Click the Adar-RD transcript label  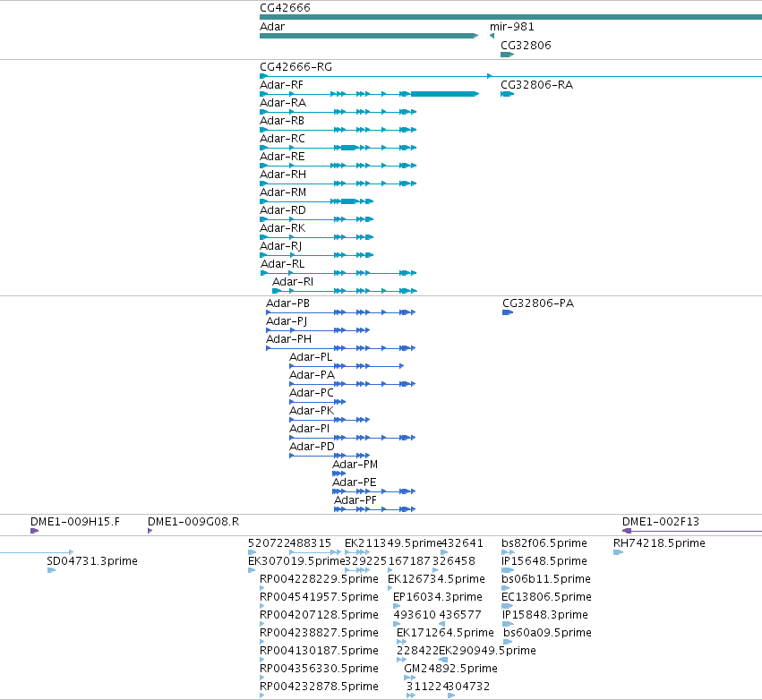point(283,210)
